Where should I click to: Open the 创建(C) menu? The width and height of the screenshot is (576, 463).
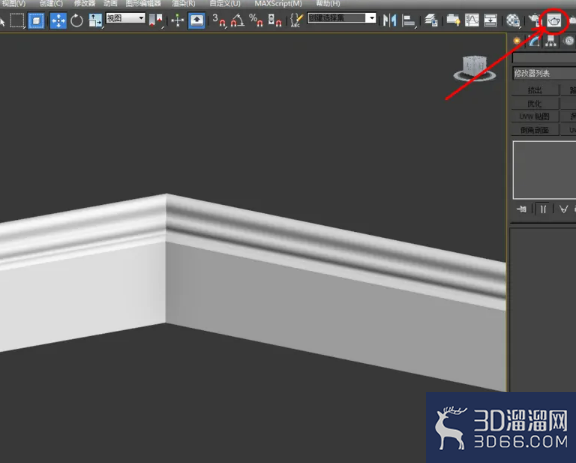(x=51, y=4)
